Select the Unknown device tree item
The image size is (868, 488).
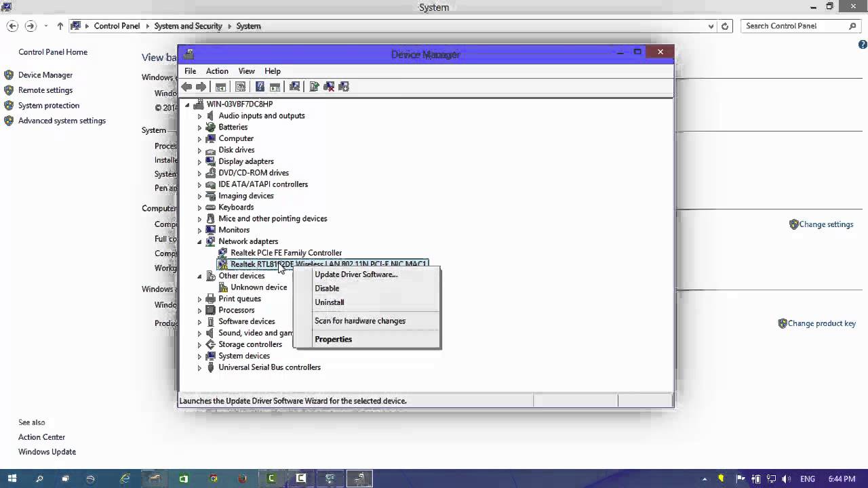click(x=258, y=287)
